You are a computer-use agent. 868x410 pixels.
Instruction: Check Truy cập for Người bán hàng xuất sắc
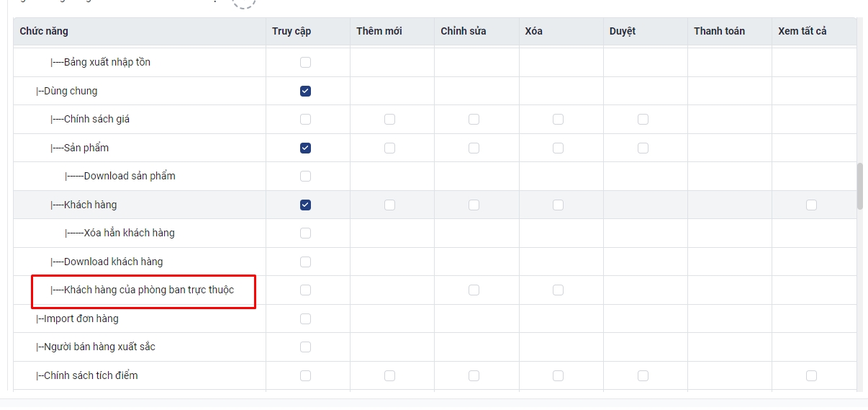pos(305,347)
